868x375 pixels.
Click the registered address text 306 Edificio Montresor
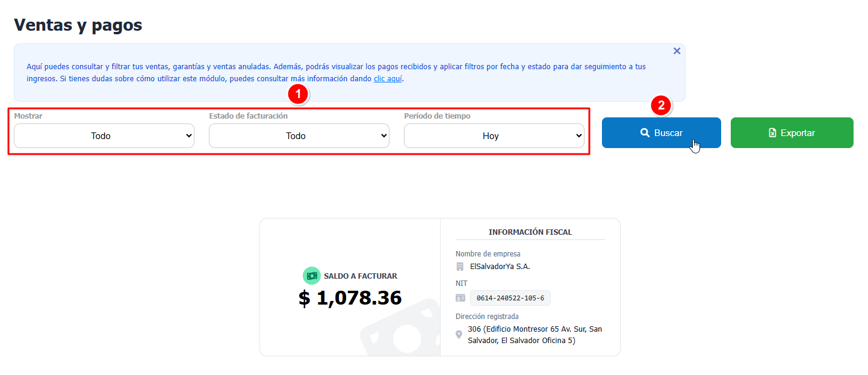535,335
